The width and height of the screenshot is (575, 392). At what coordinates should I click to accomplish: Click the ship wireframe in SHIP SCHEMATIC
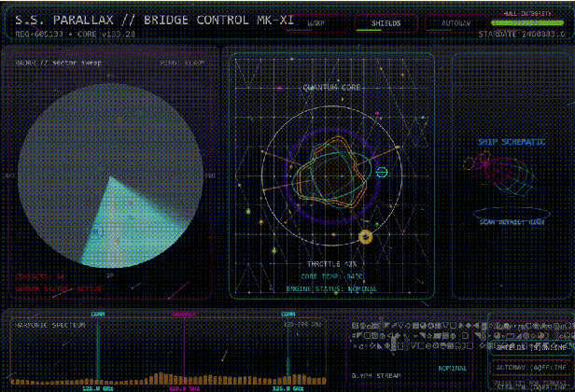(x=500, y=175)
